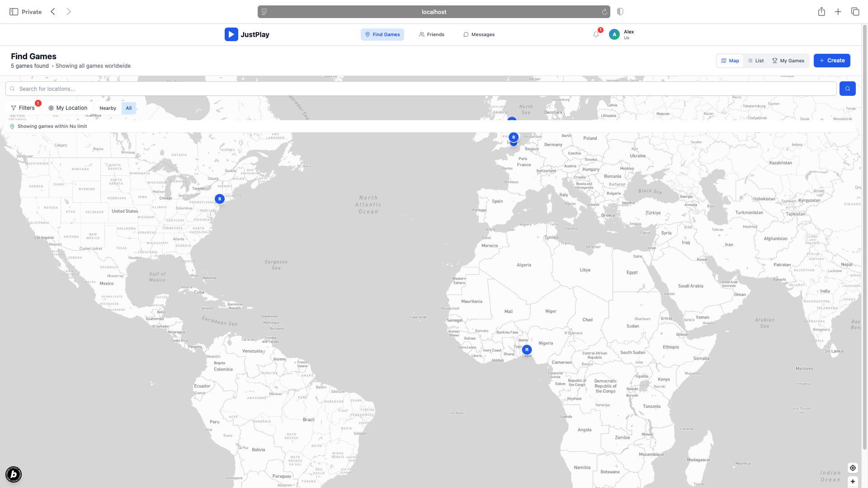Click the My Location button
868x488 pixels.
pyautogui.click(x=68, y=108)
